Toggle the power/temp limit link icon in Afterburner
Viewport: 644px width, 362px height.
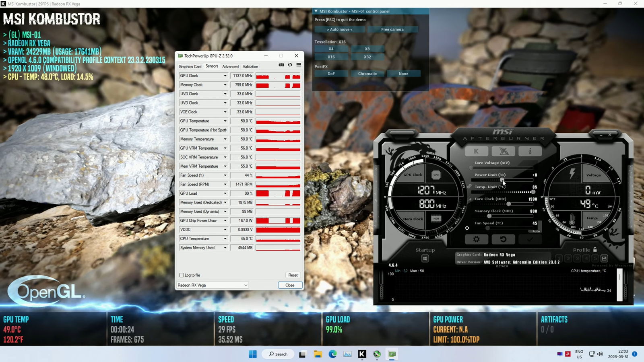click(x=469, y=186)
